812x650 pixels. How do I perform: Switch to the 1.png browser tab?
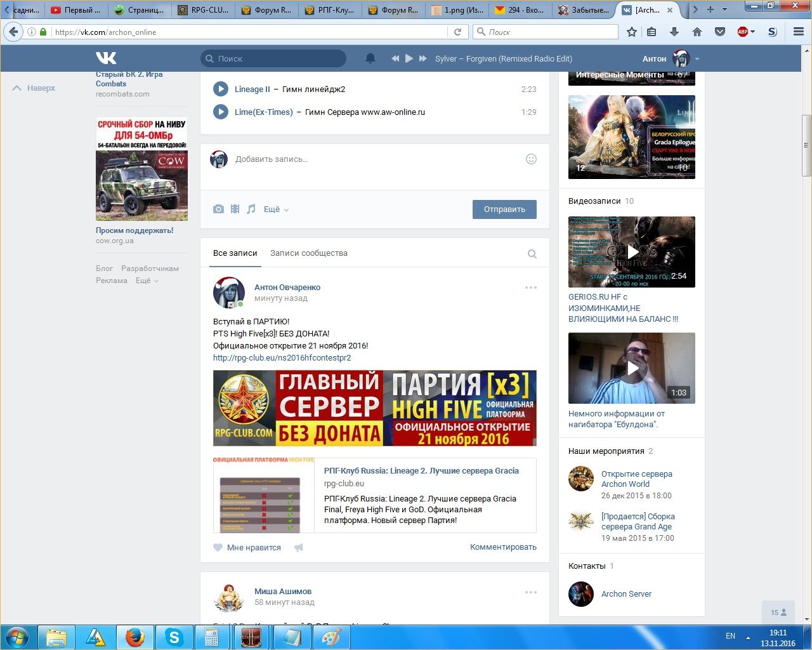(457, 10)
